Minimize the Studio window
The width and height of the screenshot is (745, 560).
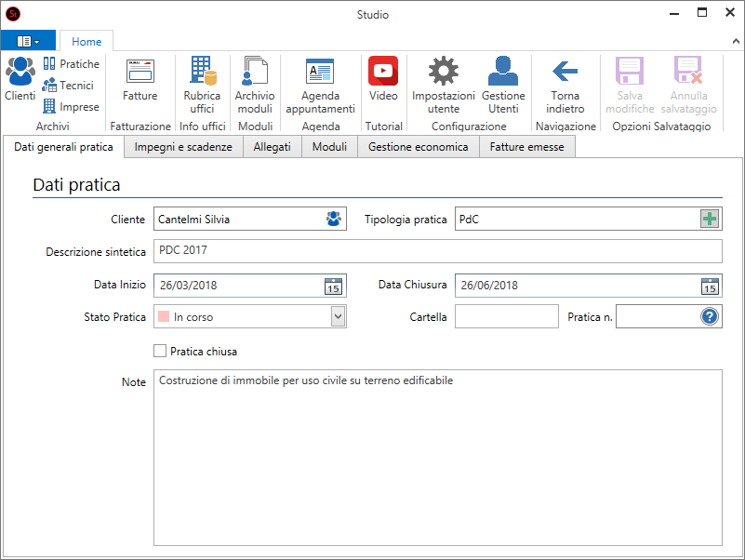click(x=674, y=13)
